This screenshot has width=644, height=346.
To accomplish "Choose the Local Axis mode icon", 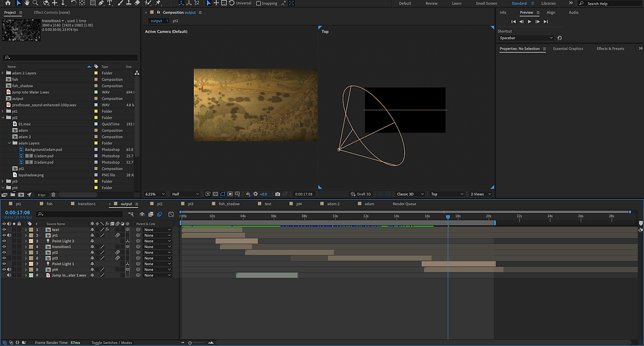I will coord(181,3).
